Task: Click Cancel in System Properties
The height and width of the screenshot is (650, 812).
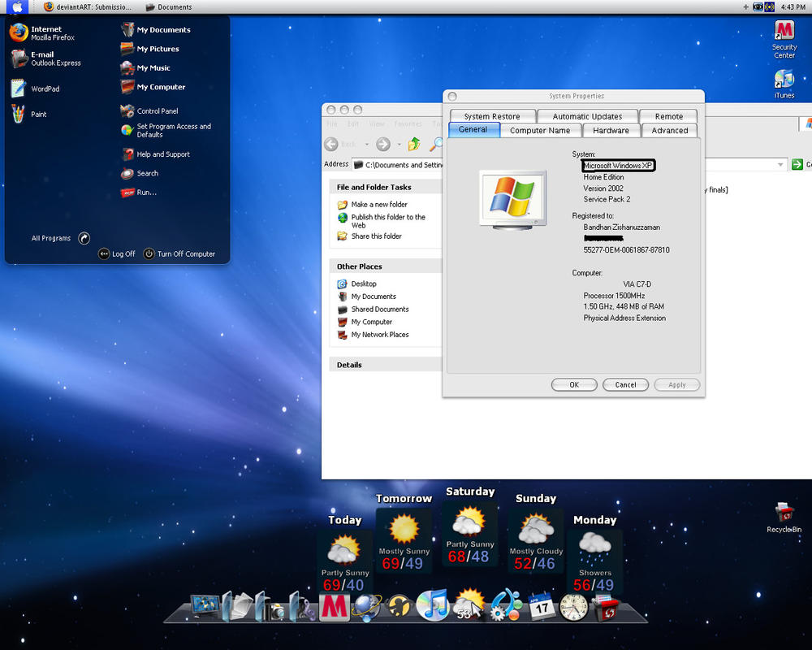Action: [625, 384]
